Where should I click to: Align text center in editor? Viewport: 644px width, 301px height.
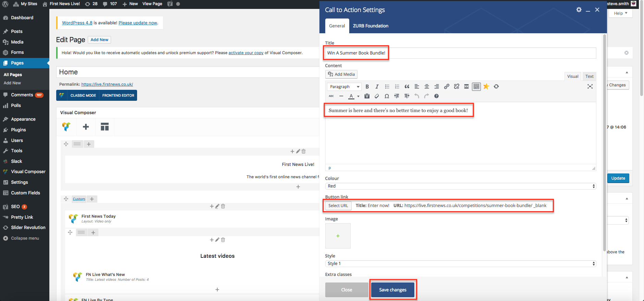[x=427, y=87]
